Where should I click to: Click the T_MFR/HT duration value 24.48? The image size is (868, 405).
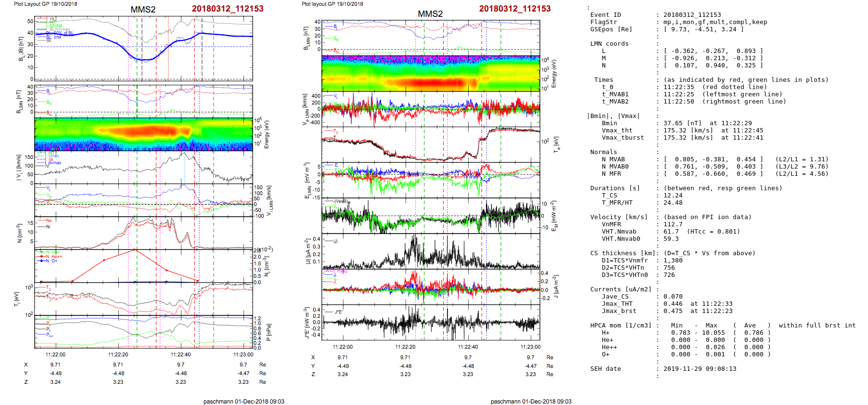coord(673,203)
